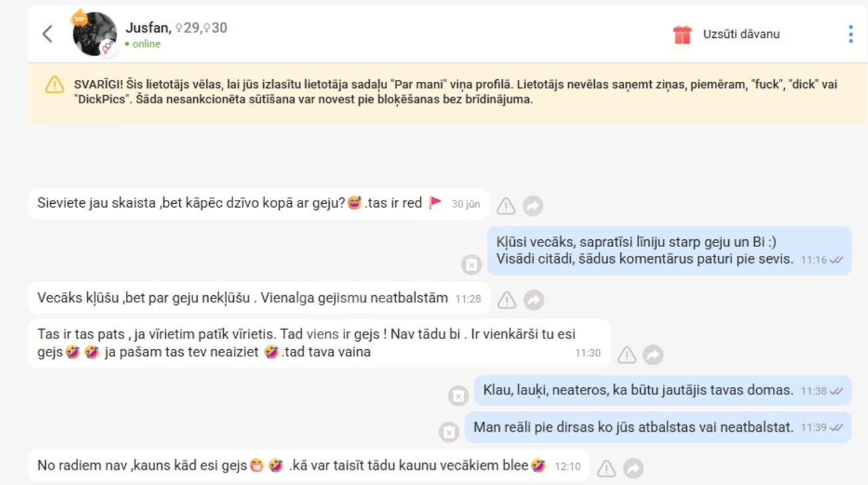The width and height of the screenshot is (868, 485).
Task: Open the three-dot options menu
Action: click(x=851, y=34)
